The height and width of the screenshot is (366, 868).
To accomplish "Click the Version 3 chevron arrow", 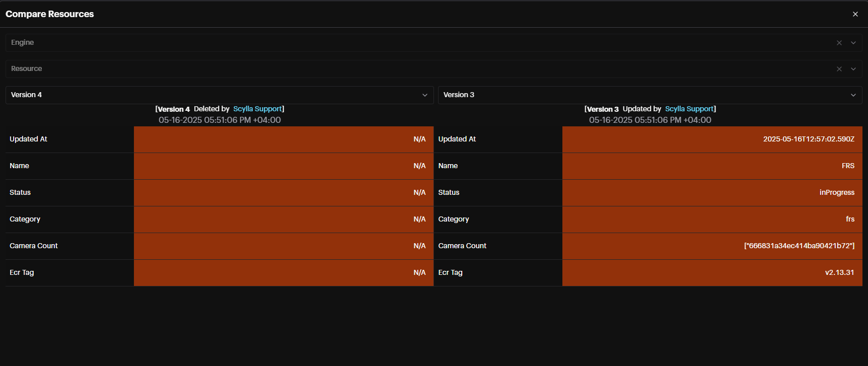I will coord(853,95).
